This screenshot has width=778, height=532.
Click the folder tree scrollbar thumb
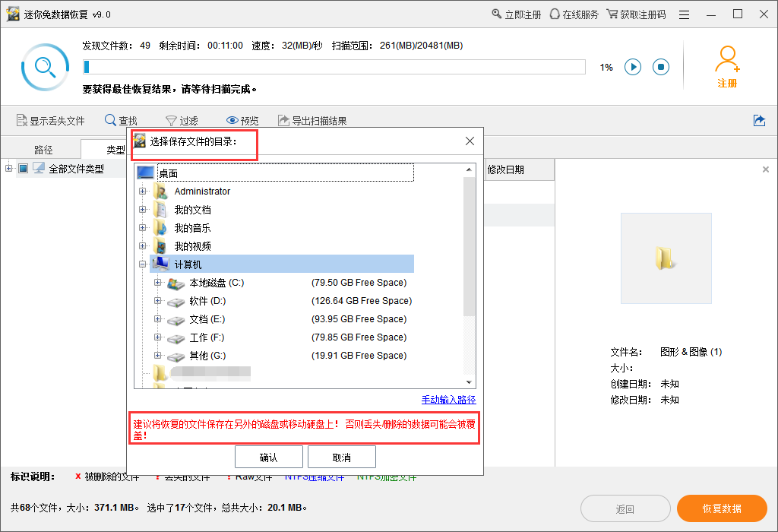coord(469,246)
